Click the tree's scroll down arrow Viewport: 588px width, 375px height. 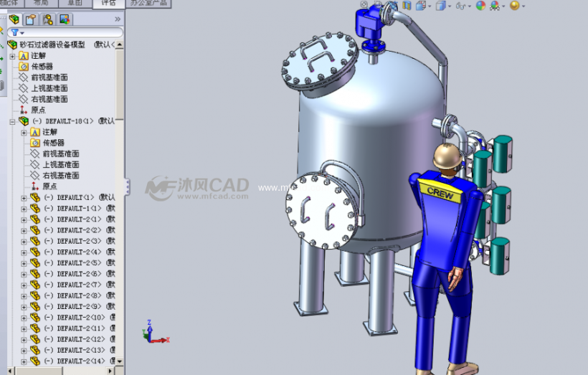(x=120, y=361)
